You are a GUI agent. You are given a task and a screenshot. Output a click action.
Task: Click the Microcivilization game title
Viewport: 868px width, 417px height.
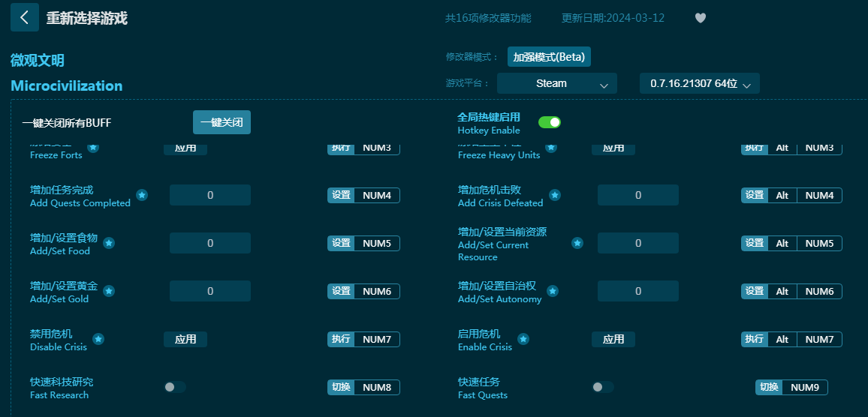tap(66, 85)
